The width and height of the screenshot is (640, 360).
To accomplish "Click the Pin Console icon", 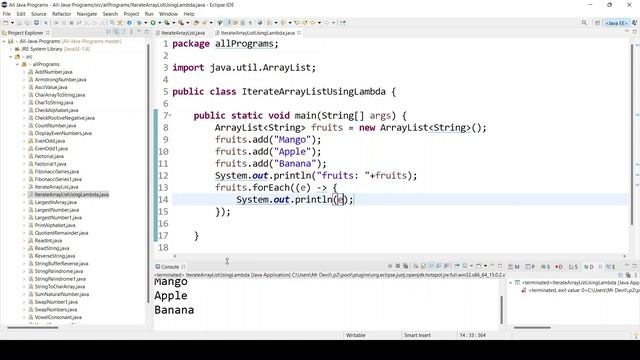I will click(x=458, y=267).
